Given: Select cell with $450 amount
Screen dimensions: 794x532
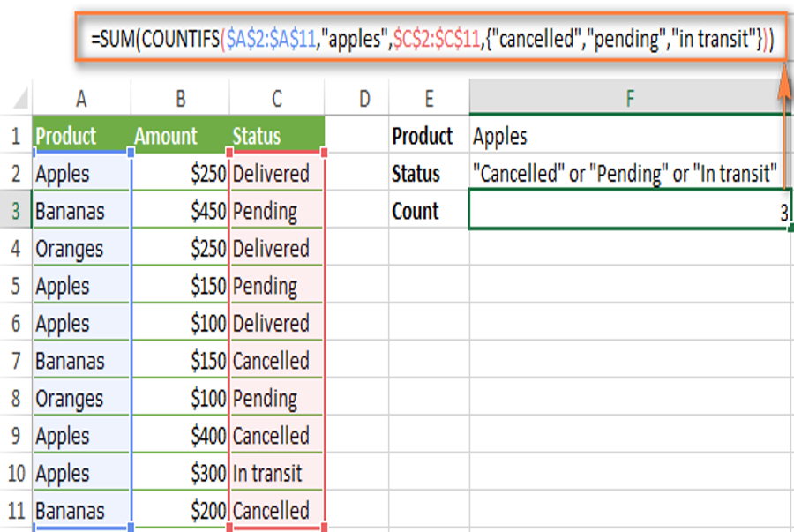Looking at the screenshot, I should pos(180,211).
